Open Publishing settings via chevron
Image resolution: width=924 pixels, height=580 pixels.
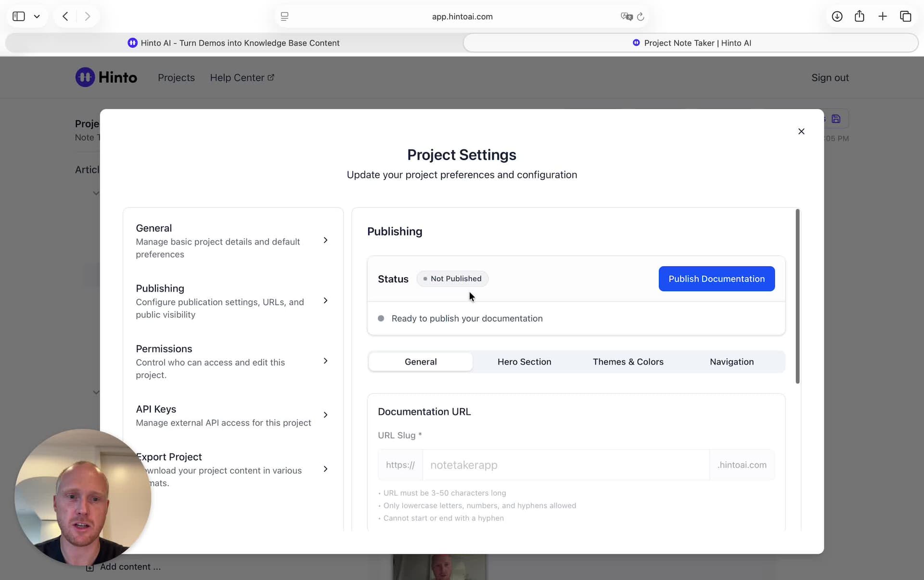click(x=325, y=301)
